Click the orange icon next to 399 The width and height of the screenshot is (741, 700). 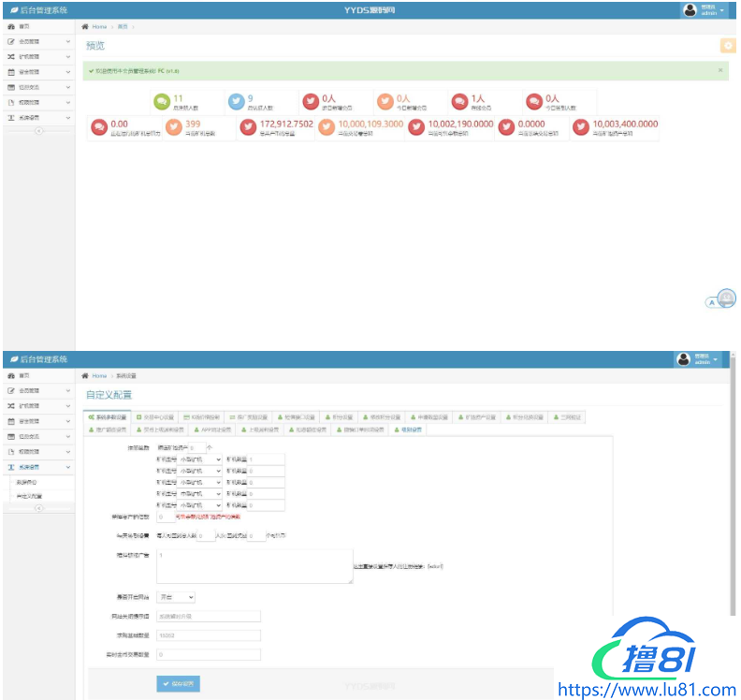click(174, 128)
